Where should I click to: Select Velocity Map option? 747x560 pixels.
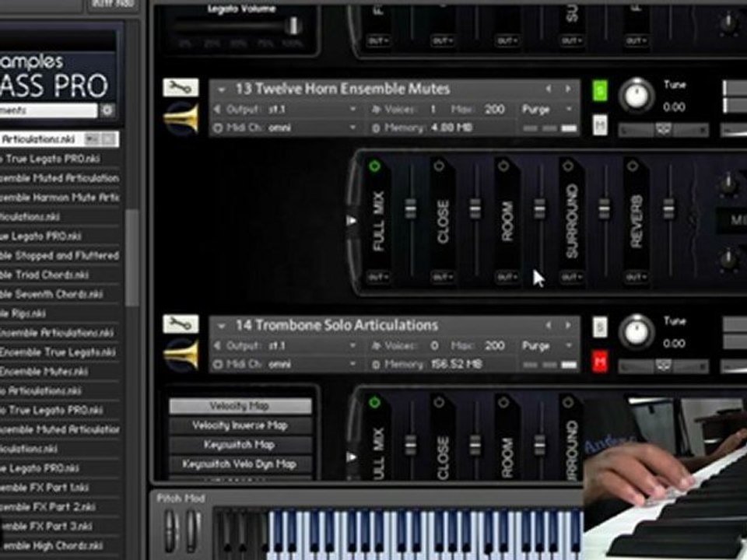point(240,406)
